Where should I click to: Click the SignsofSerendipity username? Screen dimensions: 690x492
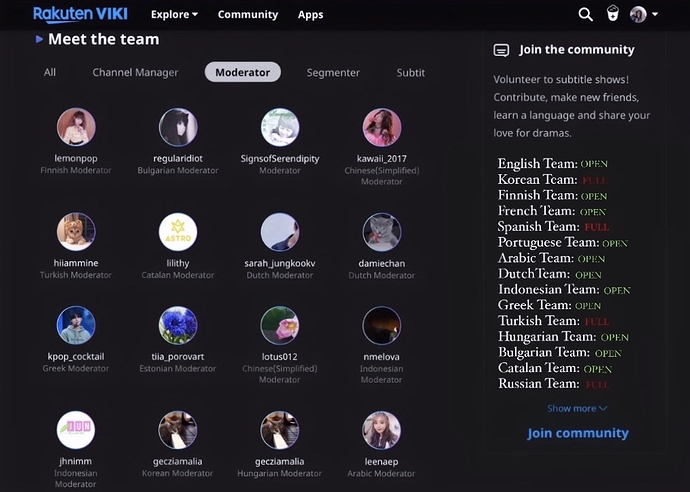point(280,158)
